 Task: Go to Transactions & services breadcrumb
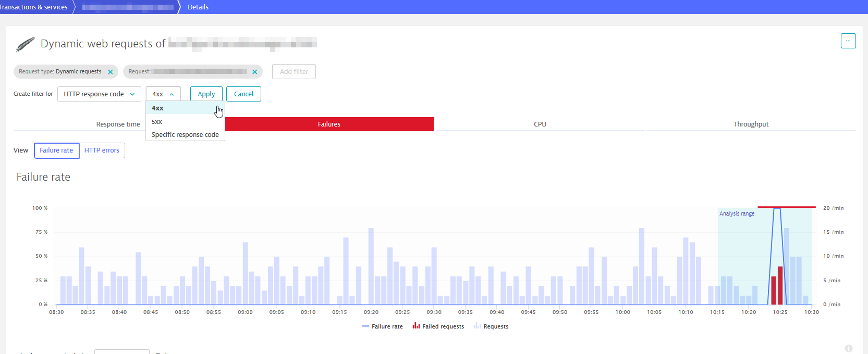click(x=34, y=7)
